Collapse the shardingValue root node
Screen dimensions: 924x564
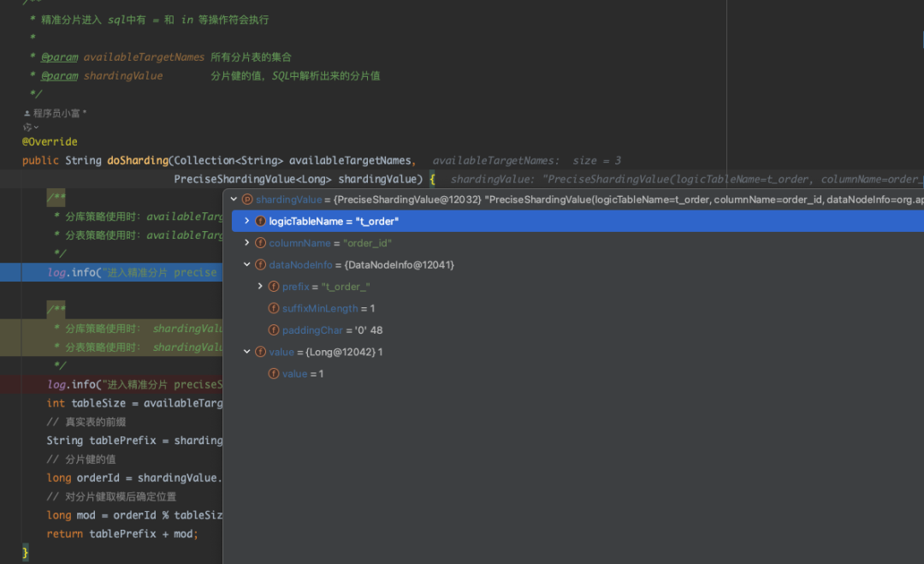(234, 199)
